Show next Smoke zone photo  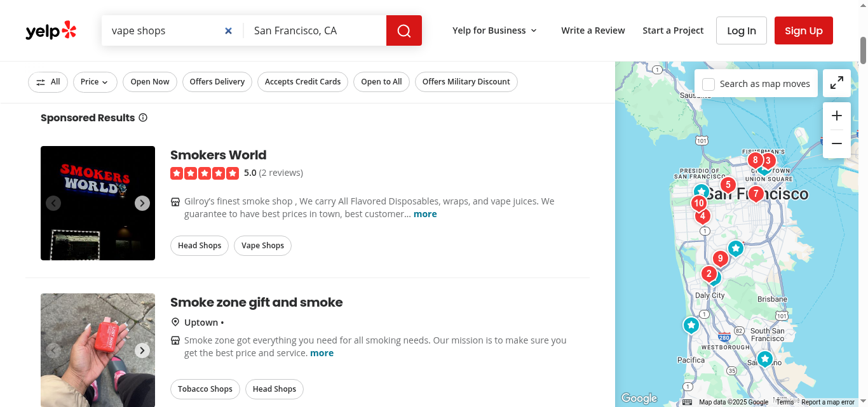pyautogui.click(x=142, y=350)
